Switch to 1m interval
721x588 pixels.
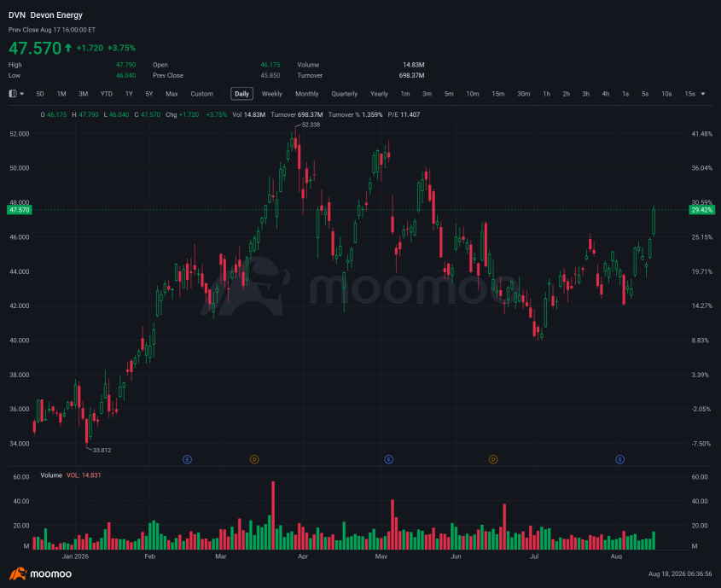pos(405,94)
